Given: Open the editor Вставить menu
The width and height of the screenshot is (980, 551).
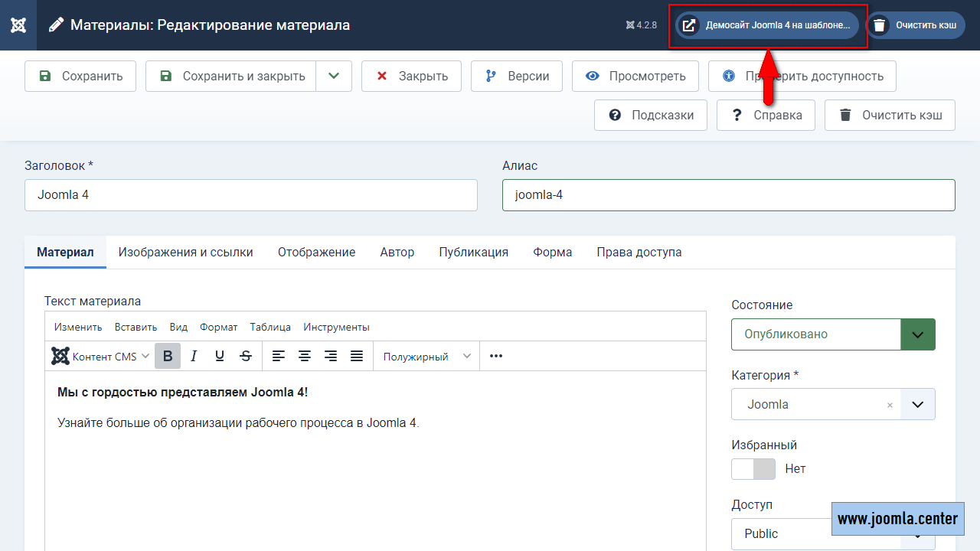Looking at the screenshot, I should [136, 327].
